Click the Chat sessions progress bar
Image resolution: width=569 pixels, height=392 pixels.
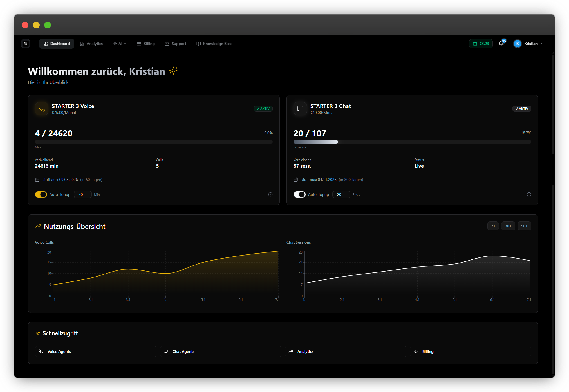(x=412, y=142)
